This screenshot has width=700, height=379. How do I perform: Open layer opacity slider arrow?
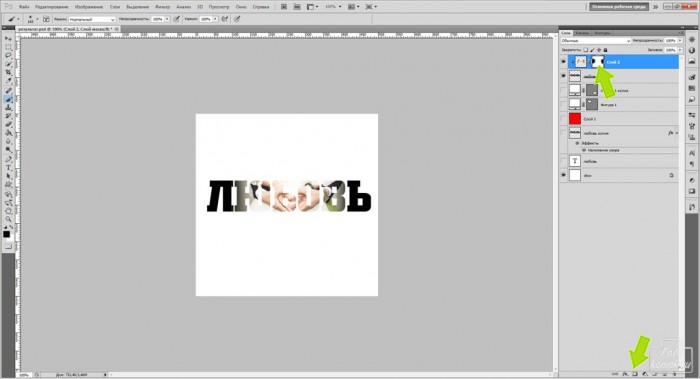pyautogui.click(x=680, y=41)
